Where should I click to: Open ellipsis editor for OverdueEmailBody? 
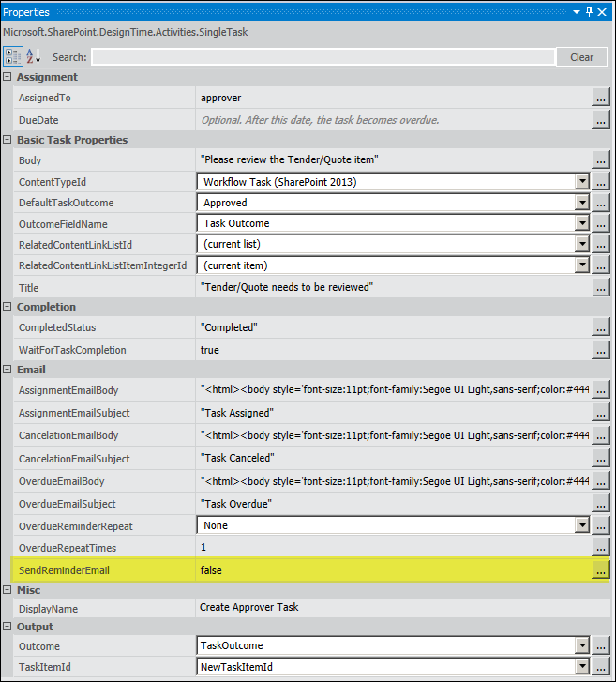601,481
